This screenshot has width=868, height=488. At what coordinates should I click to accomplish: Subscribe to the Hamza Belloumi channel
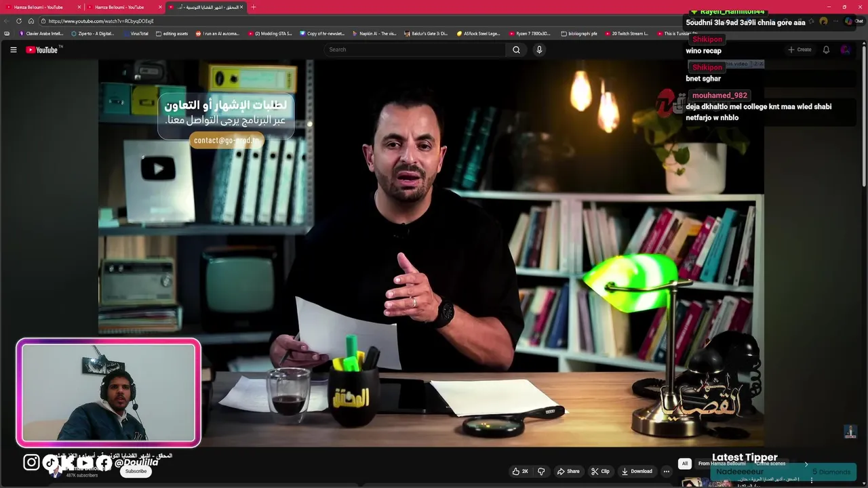pyautogui.click(x=136, y=471)
